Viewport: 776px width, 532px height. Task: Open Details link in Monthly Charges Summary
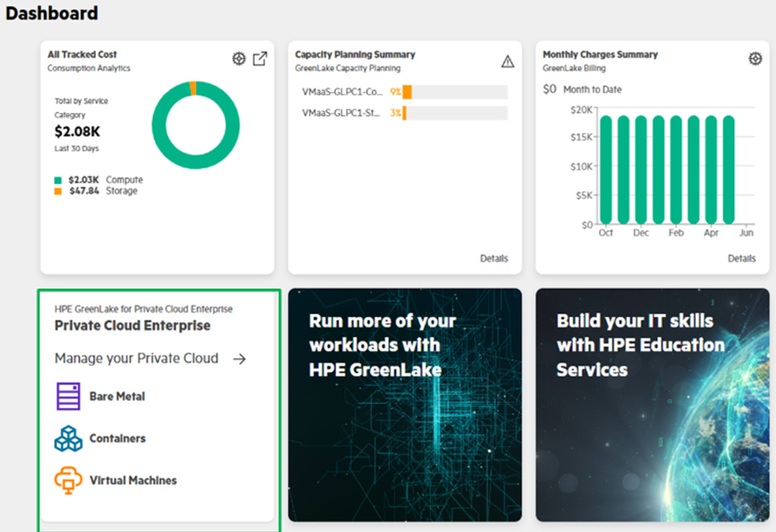pos(741,258)
